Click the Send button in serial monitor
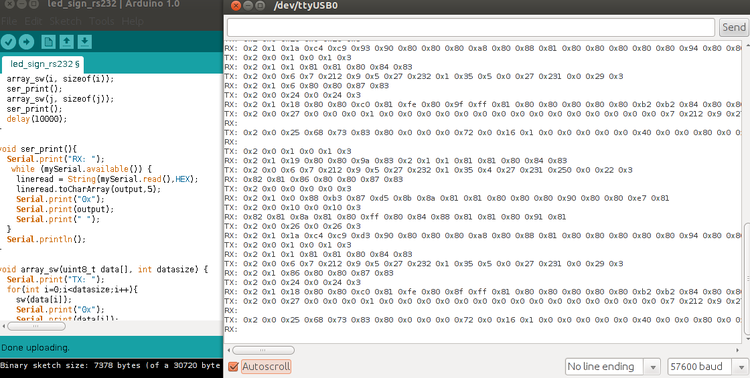Screen dimensions: 750x378 (734, 27)
